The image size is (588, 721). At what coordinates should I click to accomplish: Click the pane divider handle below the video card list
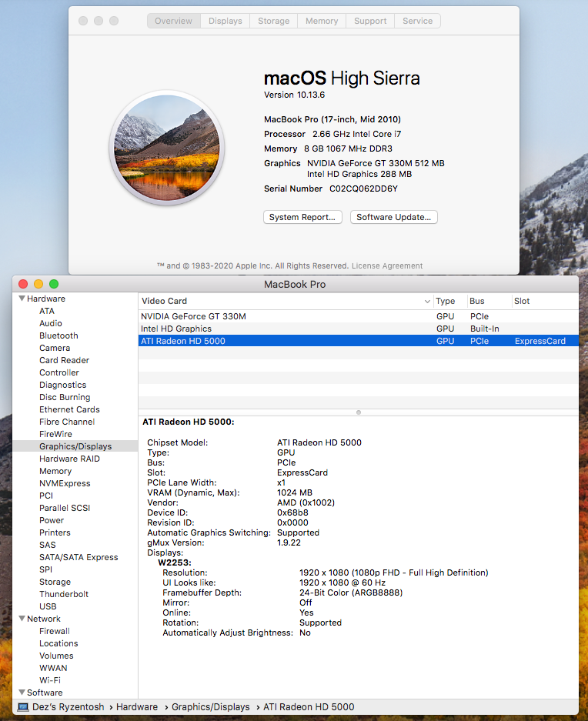359,412
